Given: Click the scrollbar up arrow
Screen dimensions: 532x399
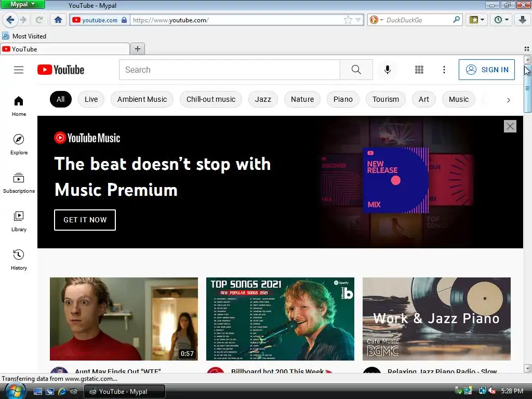Looking at the screenshot, I should coord(528,60).
